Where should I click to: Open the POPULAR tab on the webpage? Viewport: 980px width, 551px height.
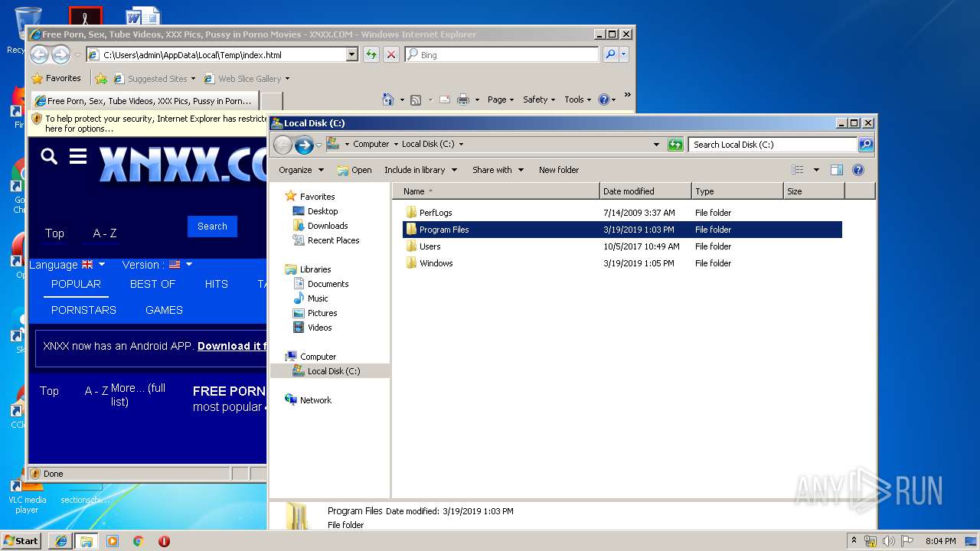[76, 284]
